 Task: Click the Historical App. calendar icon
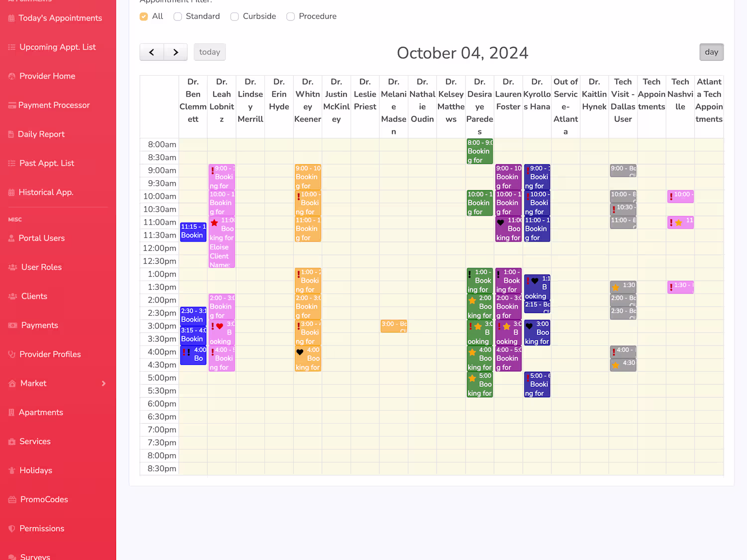point(11,192)
